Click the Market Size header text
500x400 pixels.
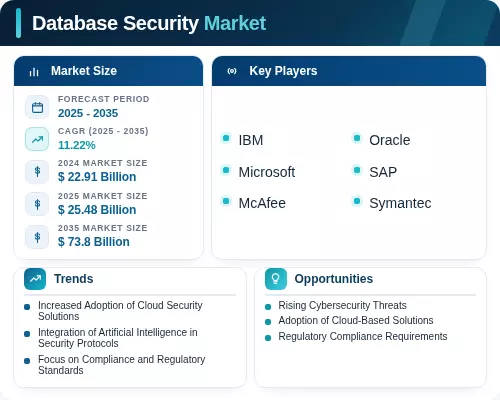pyautogui.click(x=84, y=71)
